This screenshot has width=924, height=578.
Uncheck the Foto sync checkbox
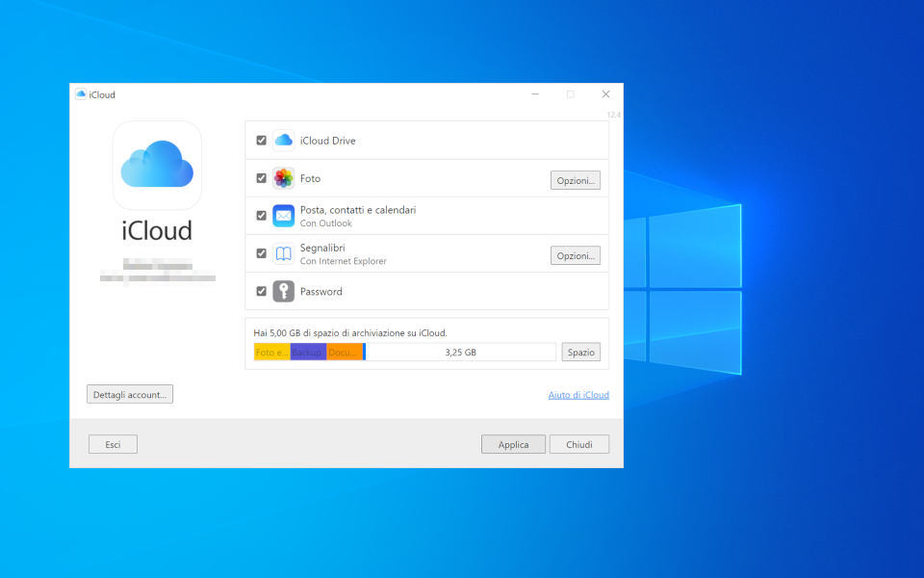[x=261, y=178]
